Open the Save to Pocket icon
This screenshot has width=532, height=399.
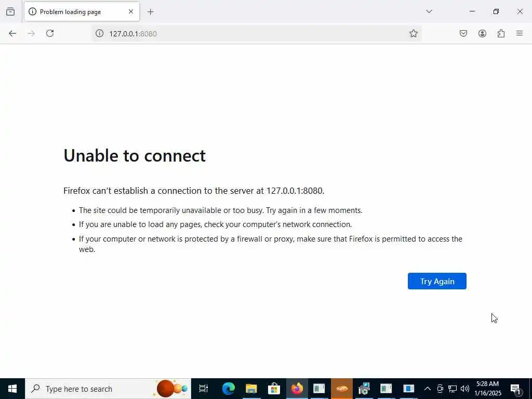coord(463,33)
